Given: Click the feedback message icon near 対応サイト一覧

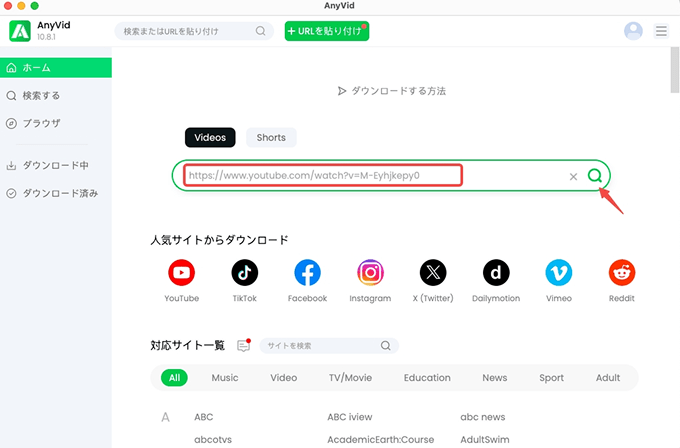Looking at the screenshot, I should pyautogui.click(x=244, y=346).
